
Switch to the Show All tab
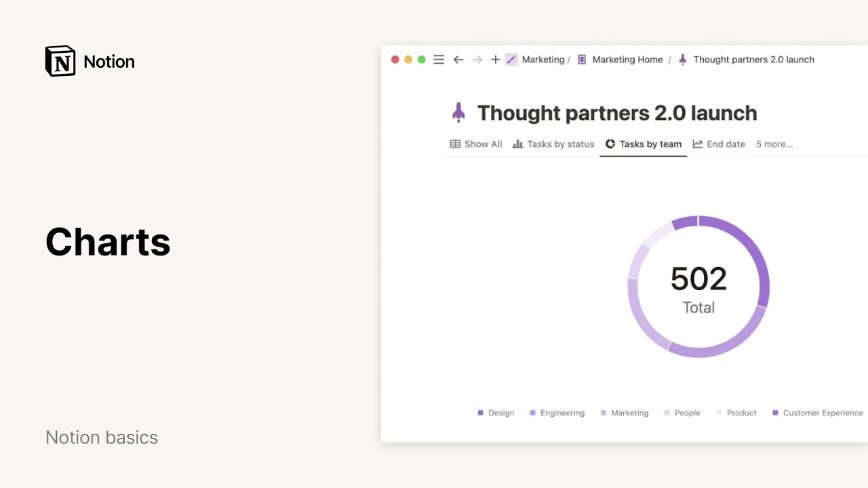(x=476, y=144)
